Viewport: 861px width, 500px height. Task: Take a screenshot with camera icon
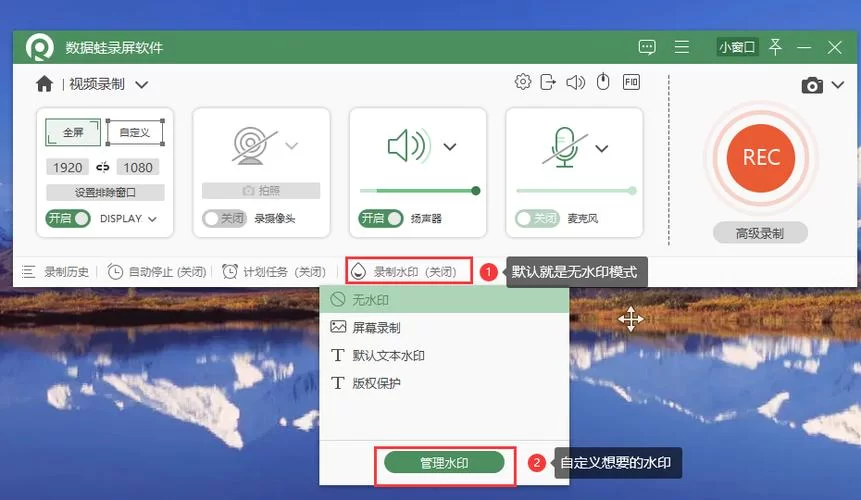(x=812, y=85)
